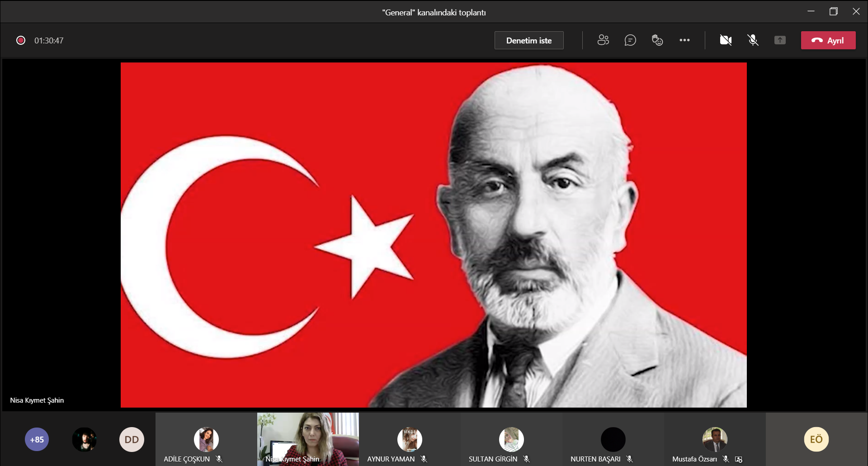868x466 pixels.
Task: Expand the +85 overflow participants bubble
Action: pyautogui.click(x=37, y=439)
